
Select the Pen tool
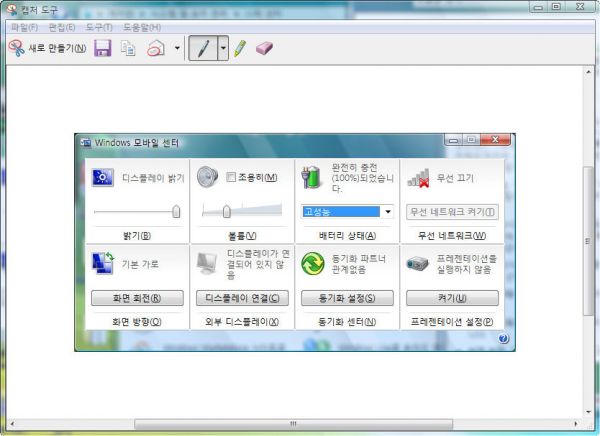[204, 48]
